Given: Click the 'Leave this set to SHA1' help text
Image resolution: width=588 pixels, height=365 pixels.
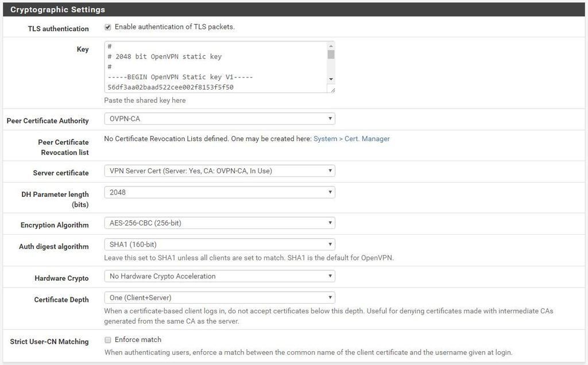Looking at the screenshot, I should [249, 258].
